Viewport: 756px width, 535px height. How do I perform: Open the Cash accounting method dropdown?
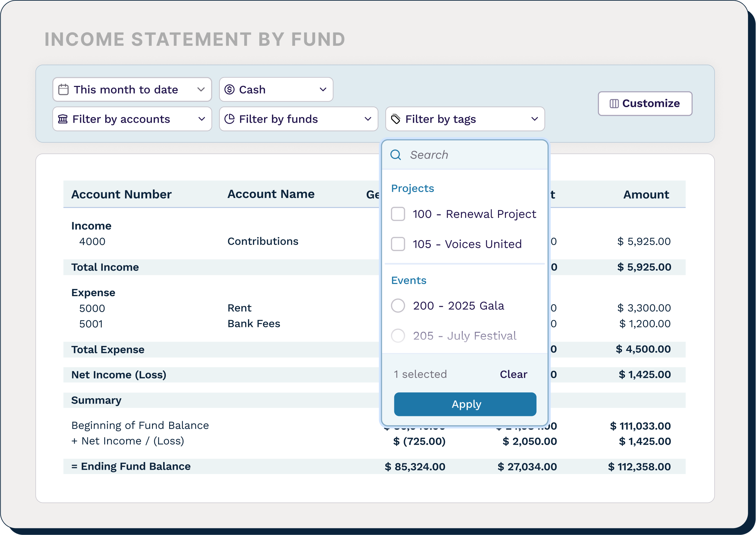pos(276,90)
